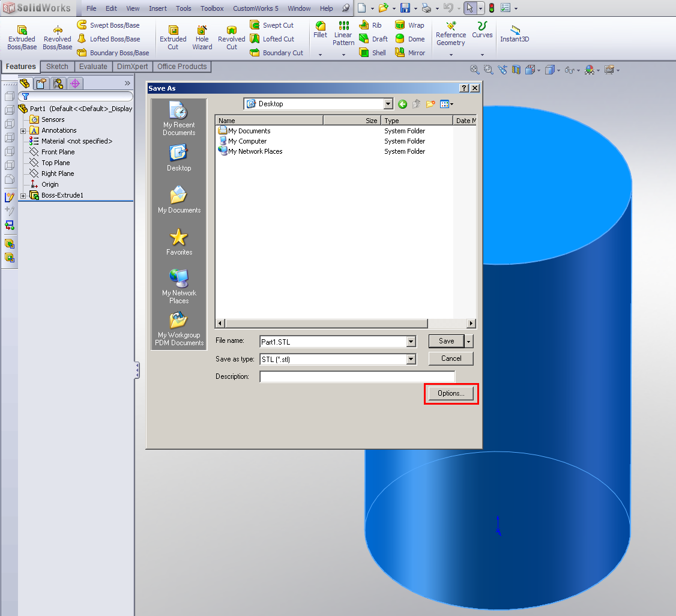Expand FeatureManager tabs chevron
676x616 pixels.
pos(127,83)
